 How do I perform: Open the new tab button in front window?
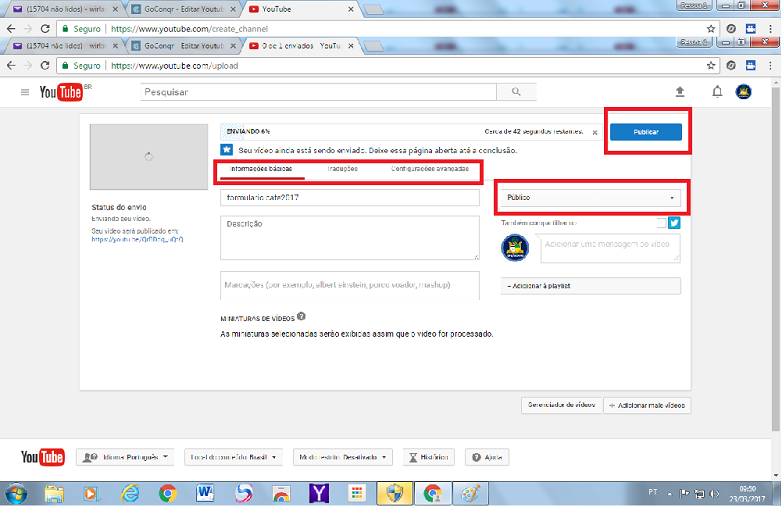click(374, 46)
